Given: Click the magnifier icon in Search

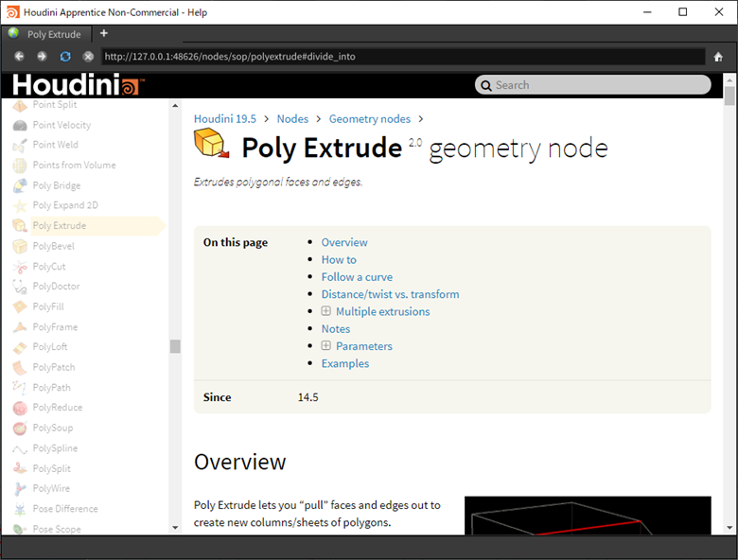Looking at the screenshot, I should tap(486, 86).
